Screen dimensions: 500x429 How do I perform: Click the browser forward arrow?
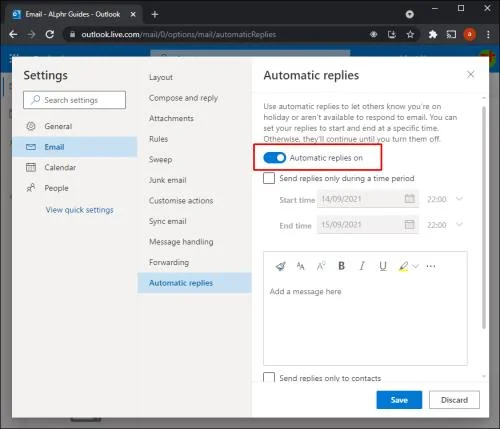point(31,34)
